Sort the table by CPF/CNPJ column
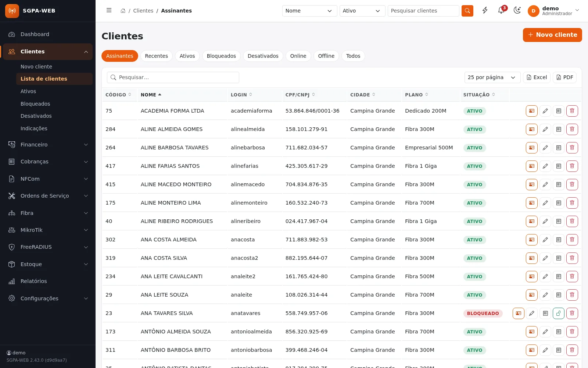This screenshot has height=368, width=588. pyautogui.click(x=300, y=95)
